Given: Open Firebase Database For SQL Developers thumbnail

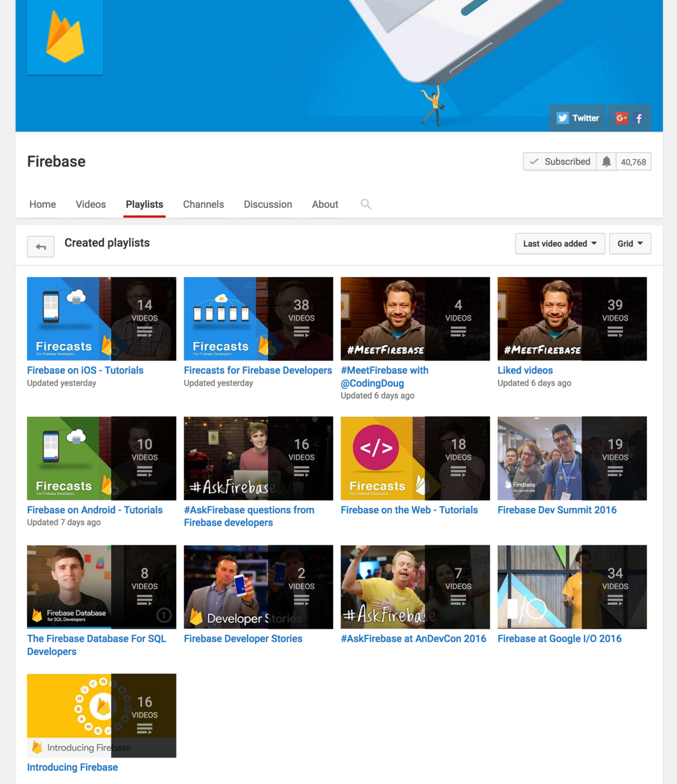Looking at the screenshot, I should [x=102, y=587].
